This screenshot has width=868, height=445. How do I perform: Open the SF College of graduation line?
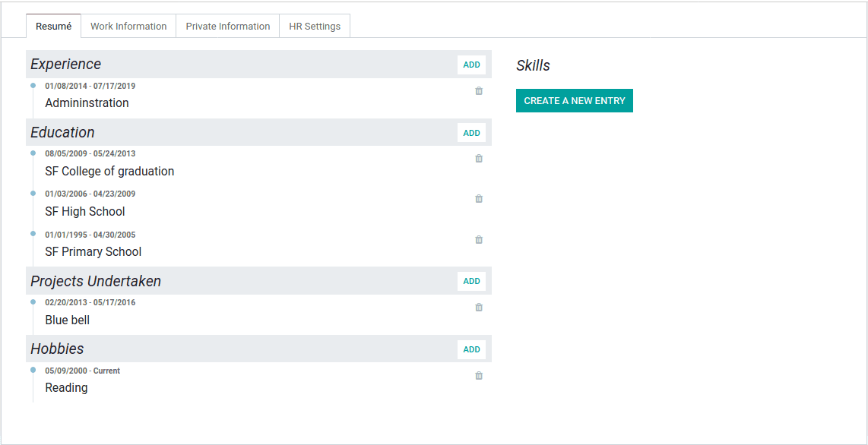click(109, 172)
